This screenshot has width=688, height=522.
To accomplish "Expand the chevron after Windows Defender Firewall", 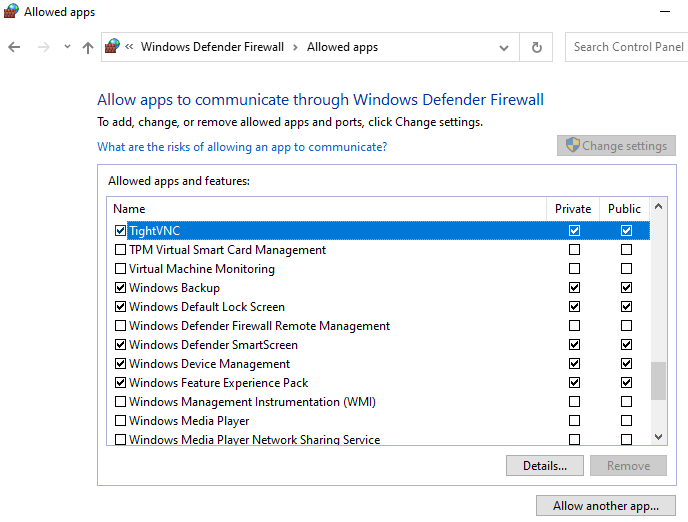I will [295, 47].
